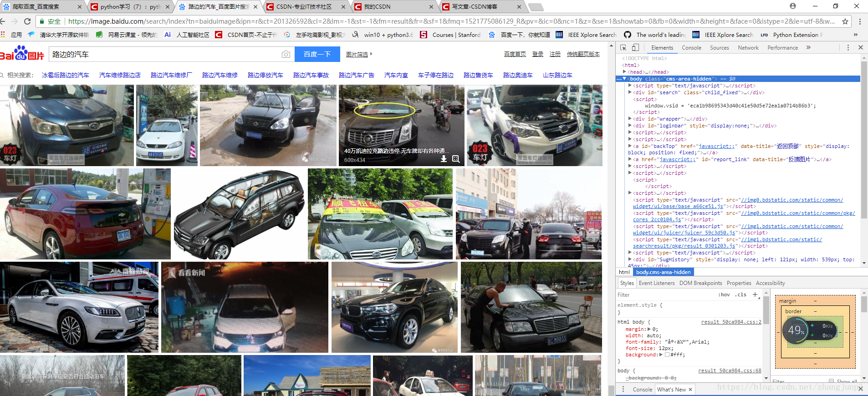This screenshot has height=396, width=868.
Task: Check the Show all computed checkbox
Action: (x=832, y=381)
